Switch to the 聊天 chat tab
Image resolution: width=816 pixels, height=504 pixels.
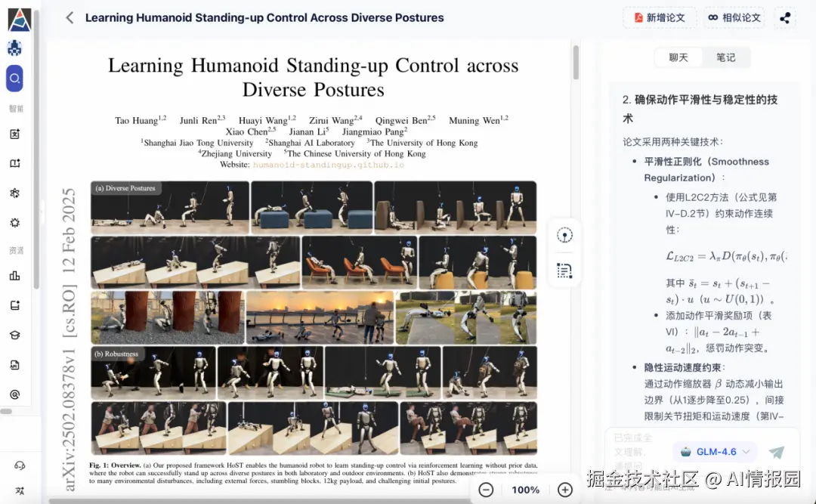coord(678,57)
